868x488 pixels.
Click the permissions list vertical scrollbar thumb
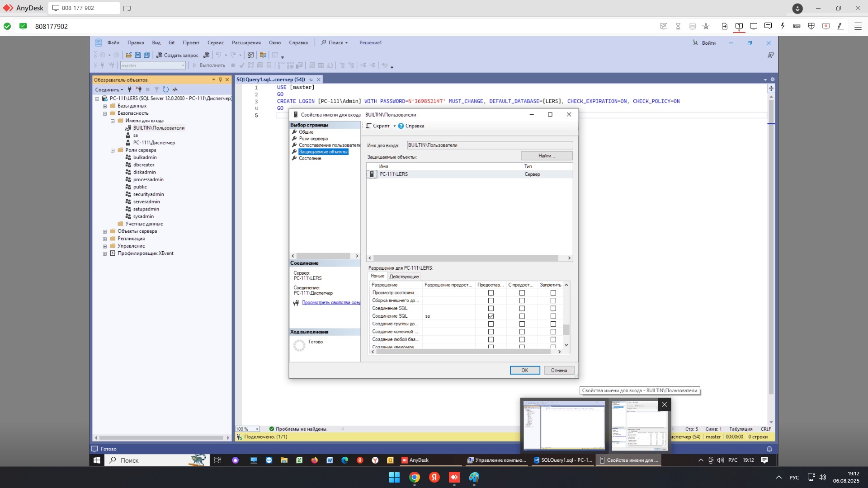pyautogui.click(x=566, y=330)
